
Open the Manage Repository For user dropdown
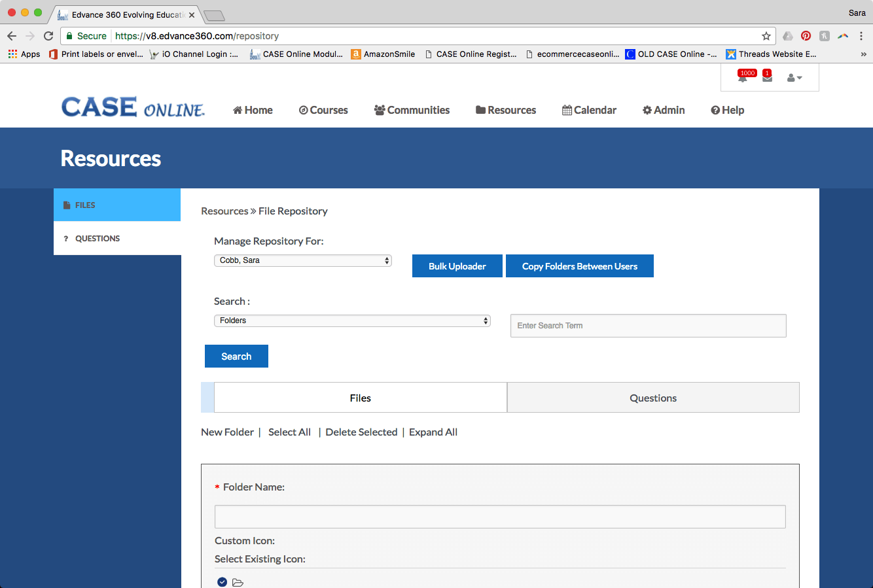click(x=303, y=260)
